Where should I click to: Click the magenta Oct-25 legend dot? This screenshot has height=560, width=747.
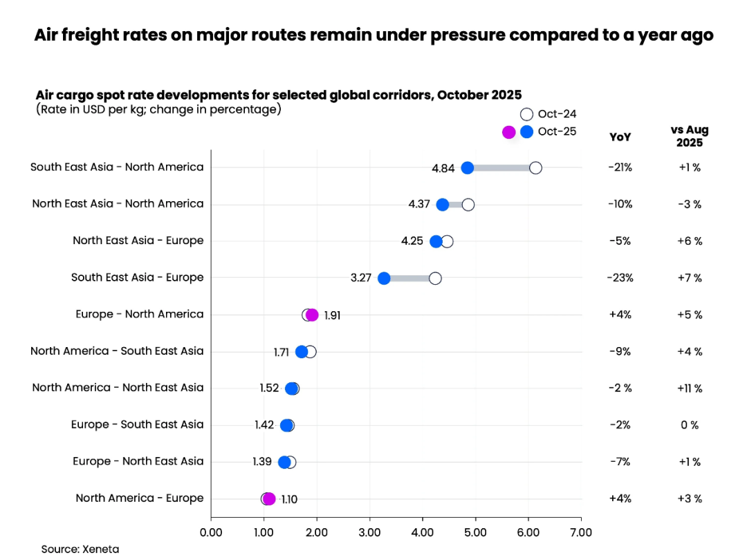coord(508,132)
